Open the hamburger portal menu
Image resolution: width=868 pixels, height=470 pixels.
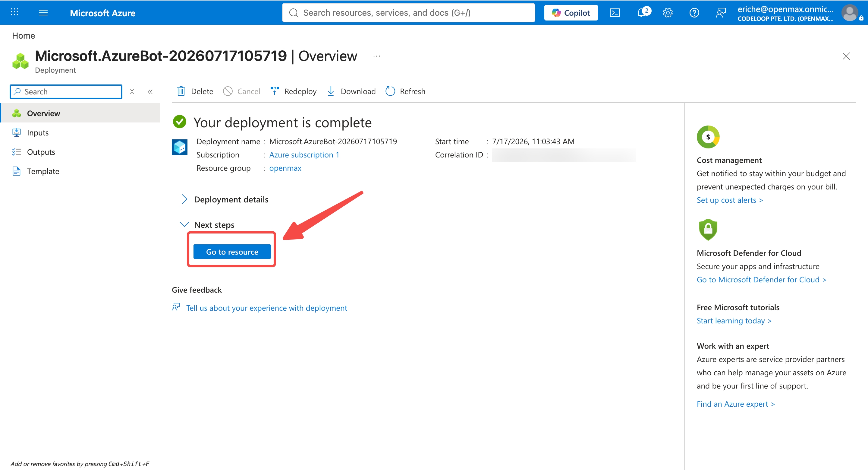[x=43, y=12]
